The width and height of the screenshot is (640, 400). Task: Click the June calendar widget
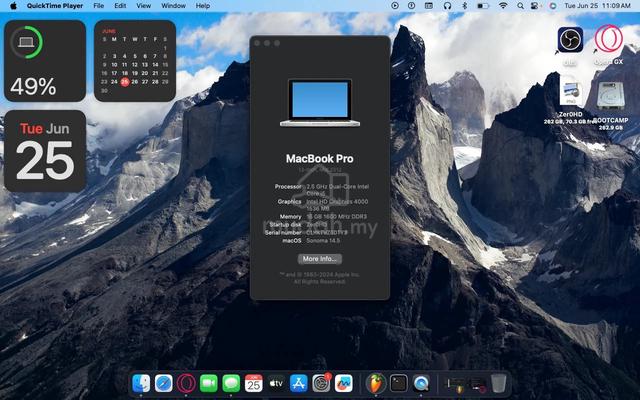click(x=135, y=61)
